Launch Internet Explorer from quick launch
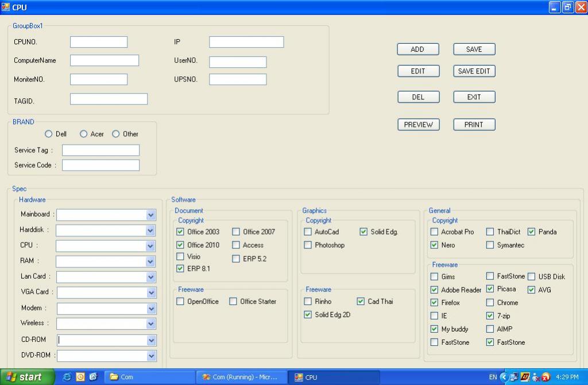 point(67,377)
